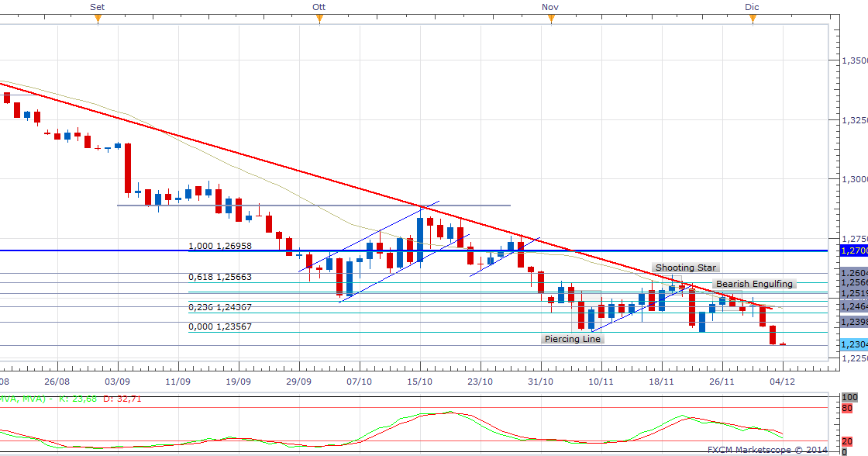The width and height of the screenshot is (868, 456).
Task: Click the 1,2398 price level tag
Action: coord(854,322)
